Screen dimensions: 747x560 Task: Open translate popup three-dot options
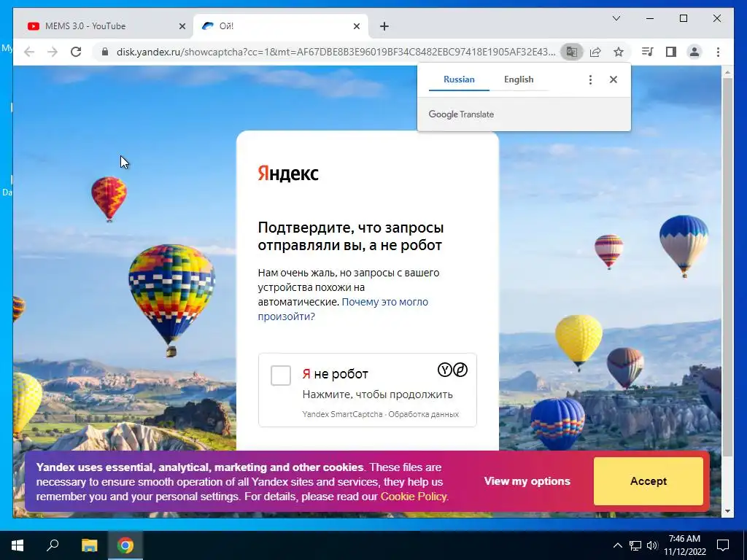[x=590, y=79]
